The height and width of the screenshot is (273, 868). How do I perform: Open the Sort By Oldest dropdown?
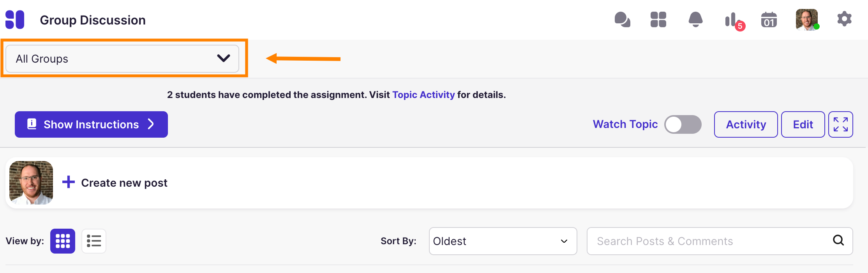coord(503,241)
